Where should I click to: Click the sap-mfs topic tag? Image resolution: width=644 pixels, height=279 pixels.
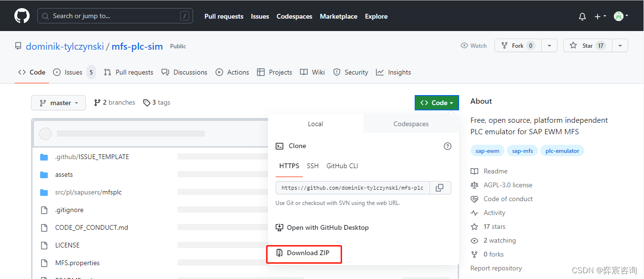point(522,151)
